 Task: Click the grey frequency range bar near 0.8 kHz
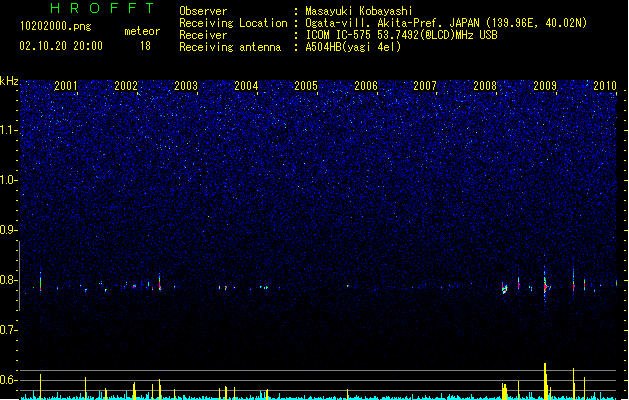coord(19,276)
